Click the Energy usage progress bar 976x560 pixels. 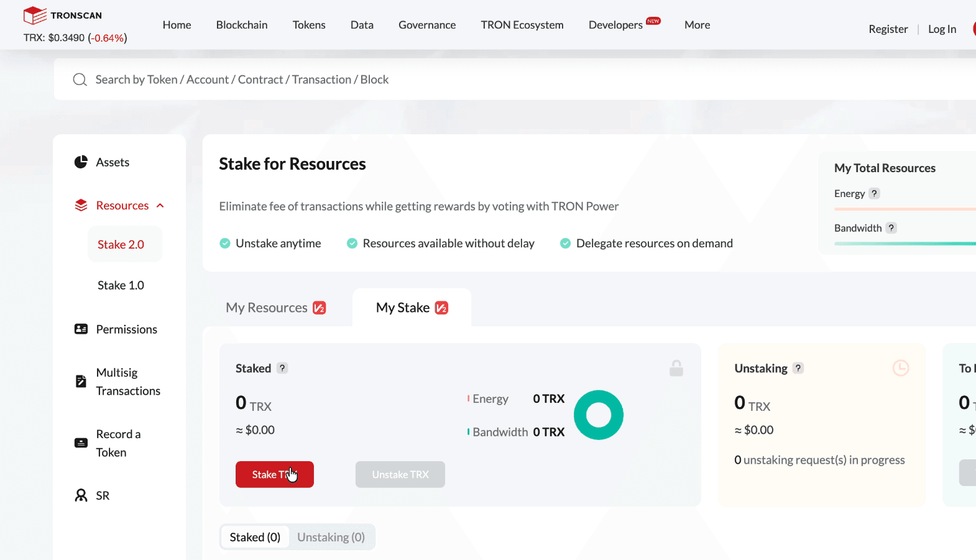(905, 209)
